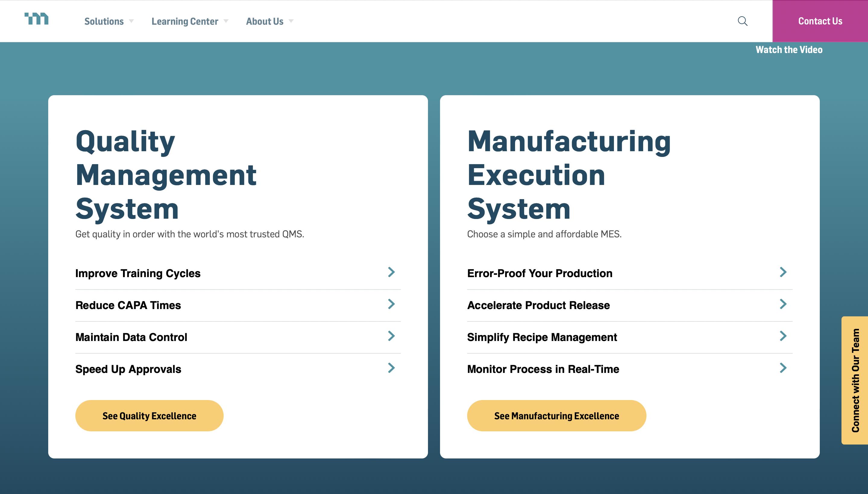Click text 'Choose a simple and affordable MES.'
Screen dimensions: 868x494
(x=544, y=234)
